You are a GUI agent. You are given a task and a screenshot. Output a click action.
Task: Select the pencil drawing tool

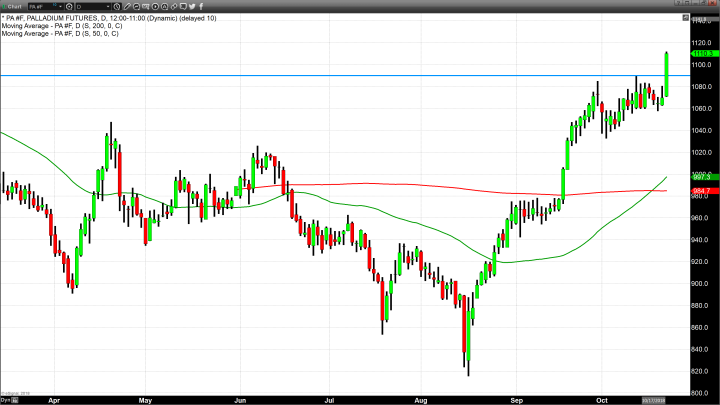[x=127, y=6]
